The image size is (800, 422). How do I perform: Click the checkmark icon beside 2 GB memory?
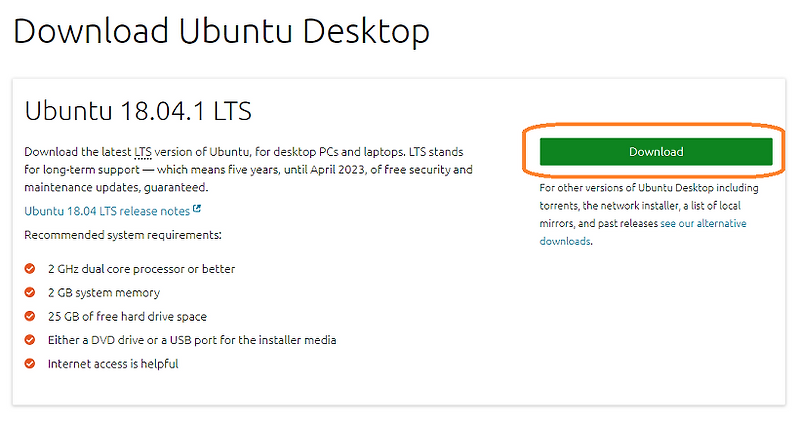point(30,293)
